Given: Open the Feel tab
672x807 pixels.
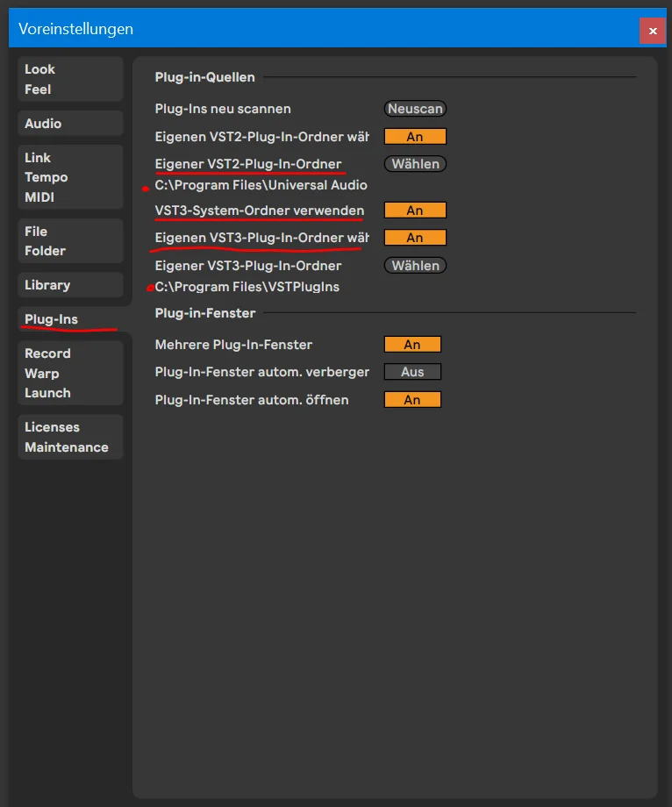Looking at the screenshot, I should click(x=38, y=89).
